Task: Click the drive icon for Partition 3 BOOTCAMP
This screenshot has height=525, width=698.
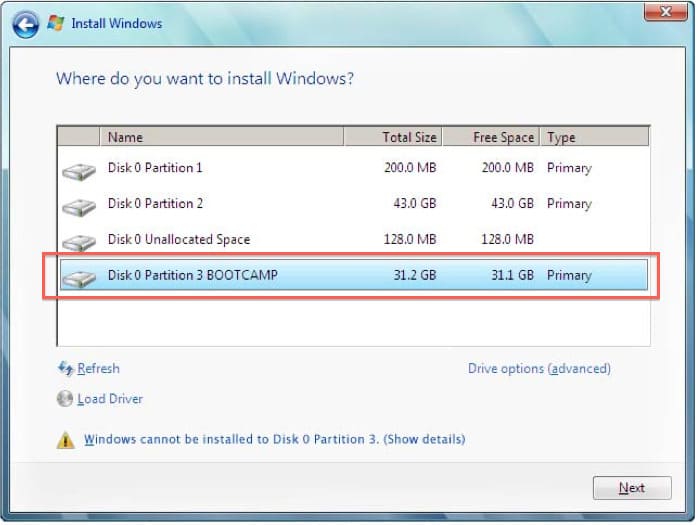Action: pyautogui.click(x=79, y=279)
